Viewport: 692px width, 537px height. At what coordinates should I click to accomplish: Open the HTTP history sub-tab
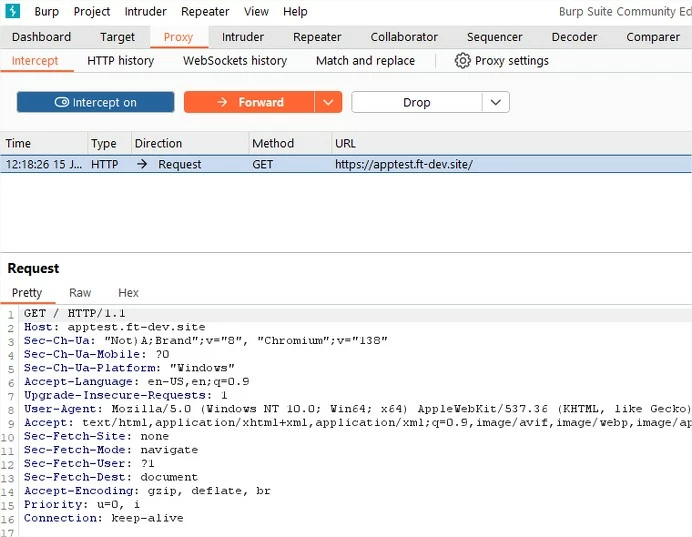[120, 61]
